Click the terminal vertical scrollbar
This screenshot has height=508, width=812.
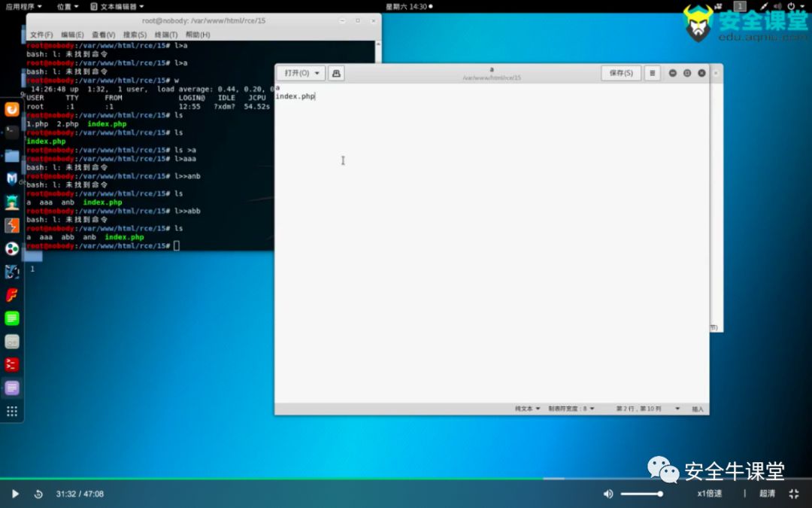pos(378,52)
